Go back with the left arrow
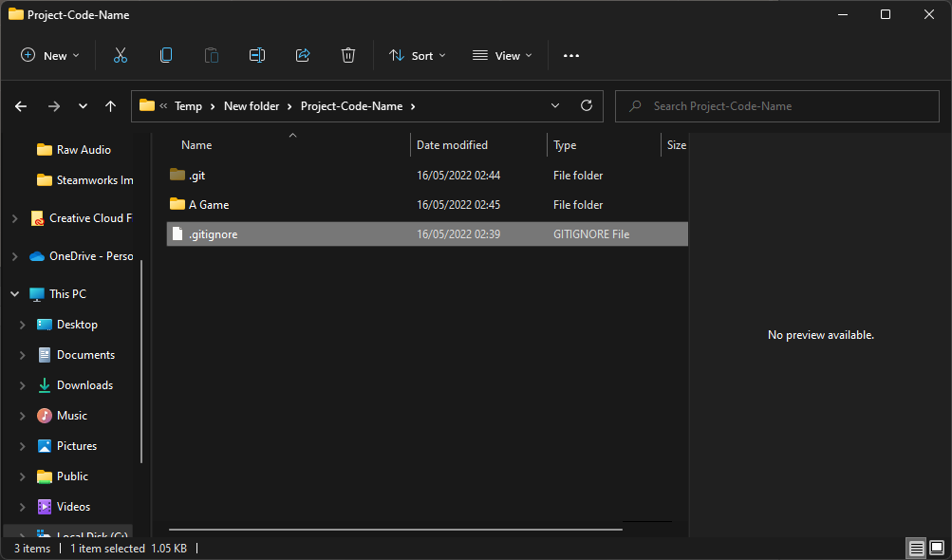 pos(21,106)
